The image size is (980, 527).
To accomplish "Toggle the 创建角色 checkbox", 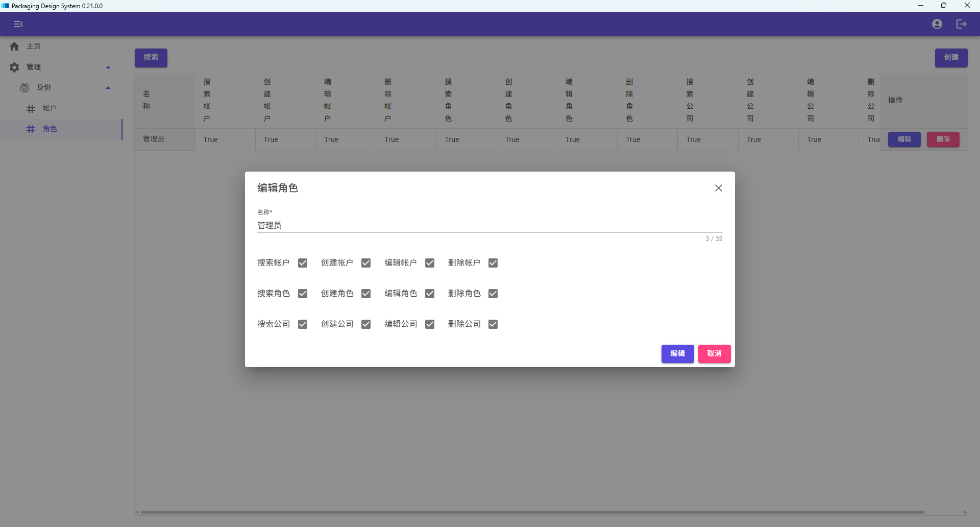I will [x=366, y=294].
